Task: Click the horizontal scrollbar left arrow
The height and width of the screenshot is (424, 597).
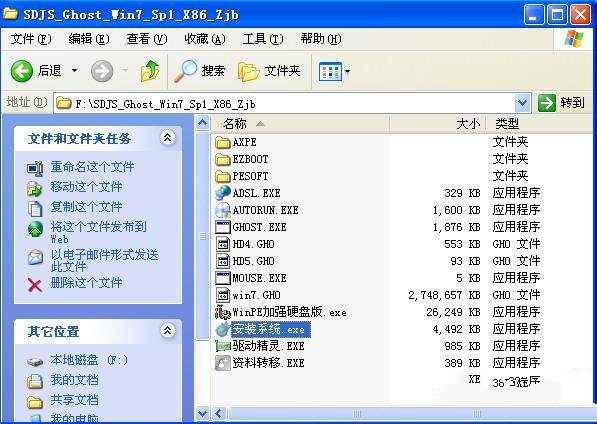Action: [218, 413]
